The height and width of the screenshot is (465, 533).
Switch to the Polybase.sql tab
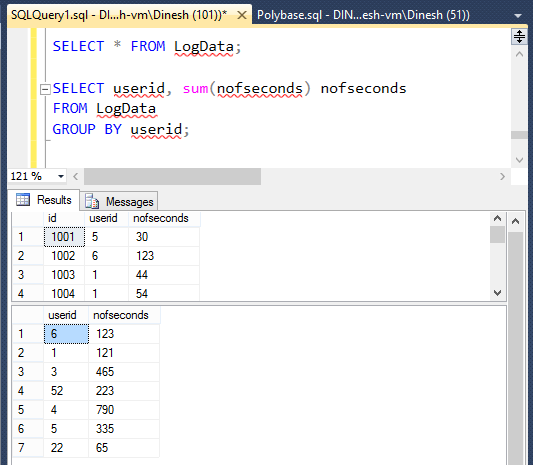click(x=363, y=15)
